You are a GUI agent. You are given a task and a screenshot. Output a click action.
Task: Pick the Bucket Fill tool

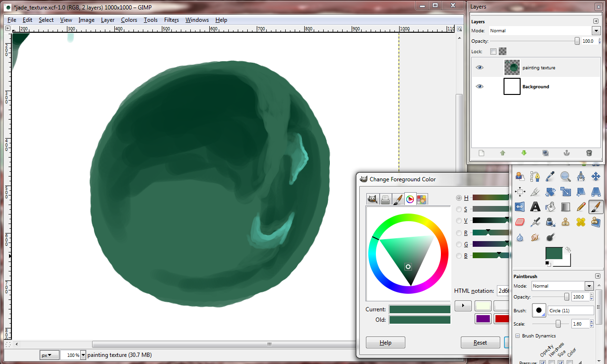click(x=550, y=207)
